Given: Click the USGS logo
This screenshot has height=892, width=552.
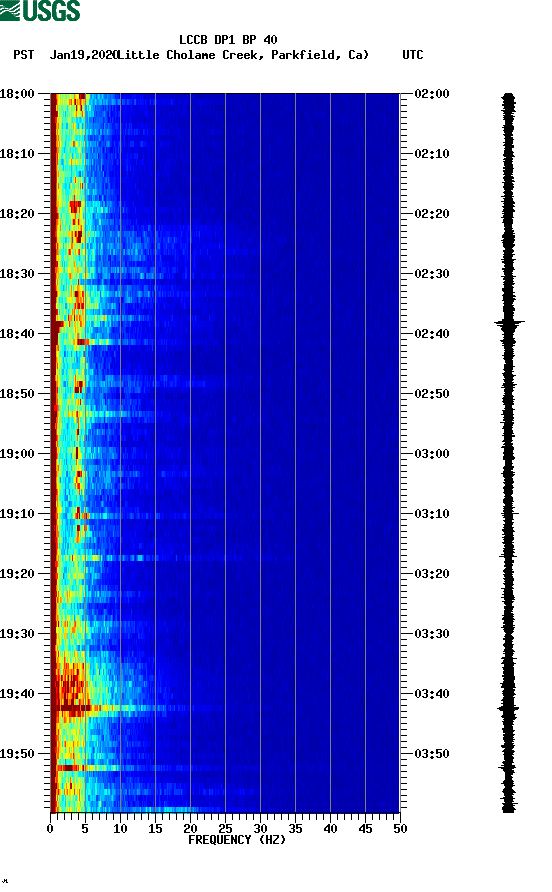Looking at the screenshot, I should click(x=40, y=10).
